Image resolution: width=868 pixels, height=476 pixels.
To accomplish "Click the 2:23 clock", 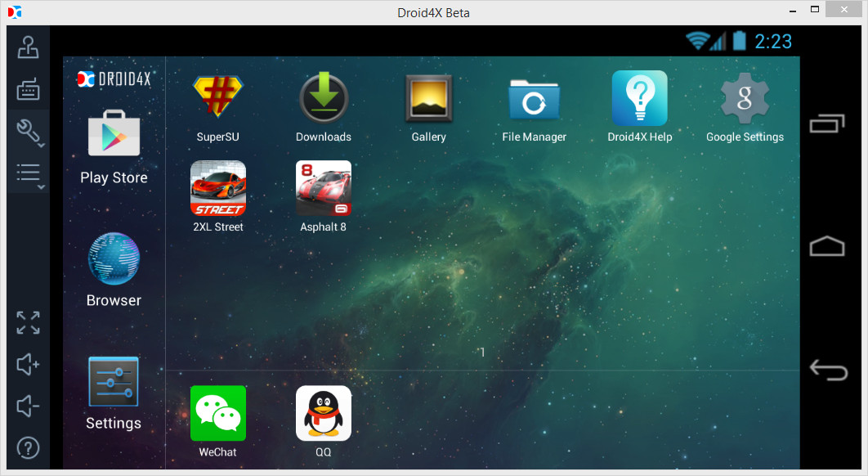I will tap(773, 41).
